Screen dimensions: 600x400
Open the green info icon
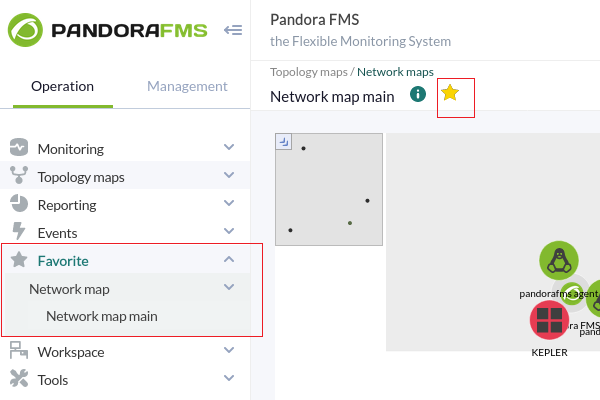pyautogui.click(x=418, y=94)
